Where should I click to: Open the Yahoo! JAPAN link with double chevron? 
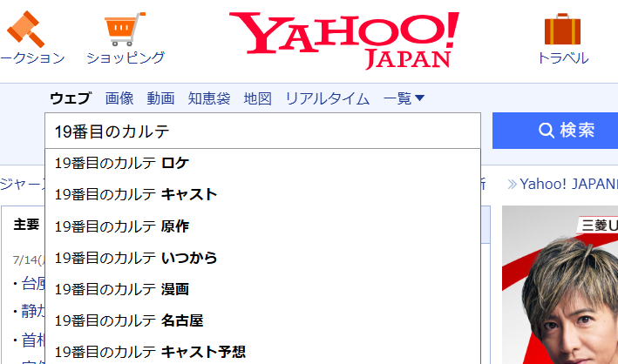point(562,184)
